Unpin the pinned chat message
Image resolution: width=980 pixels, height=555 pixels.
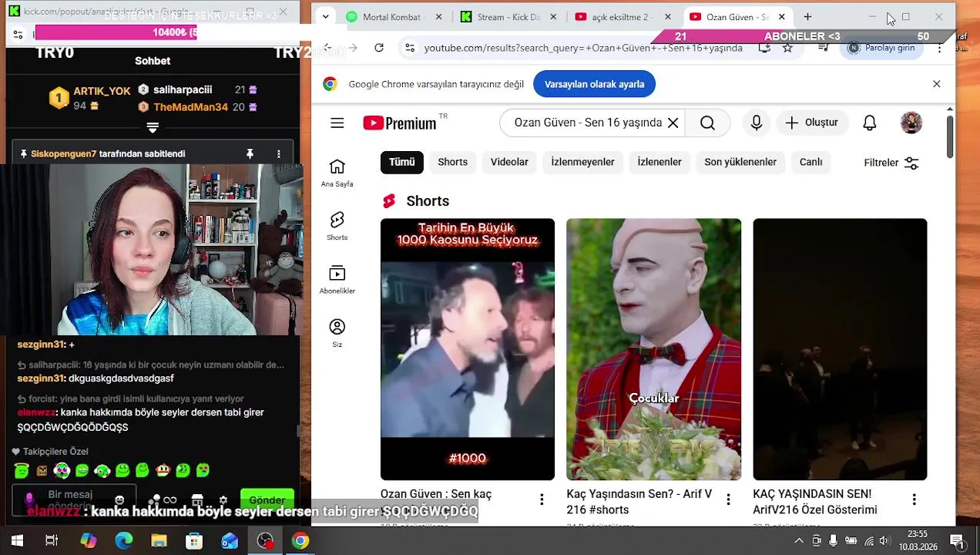[250, 154]
